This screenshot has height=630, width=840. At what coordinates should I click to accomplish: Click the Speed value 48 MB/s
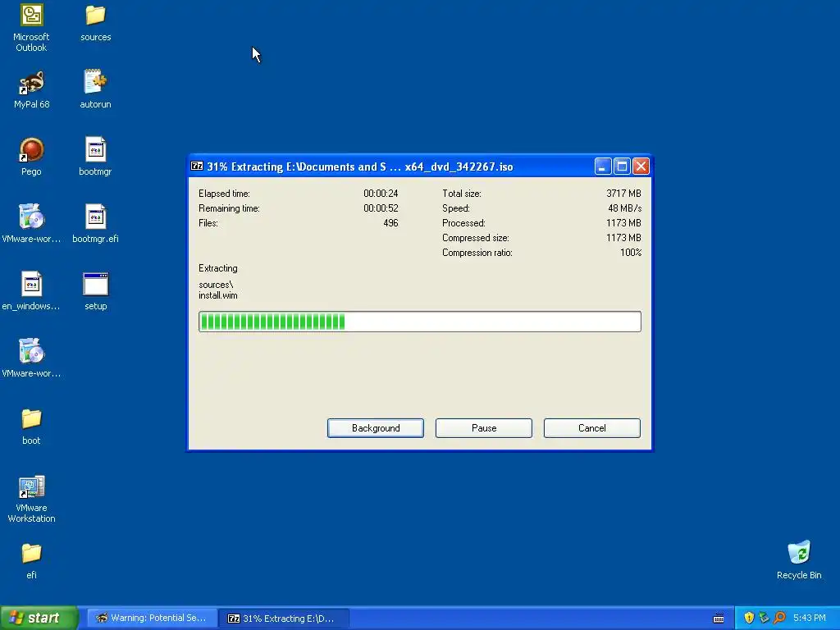coord(624,208)
